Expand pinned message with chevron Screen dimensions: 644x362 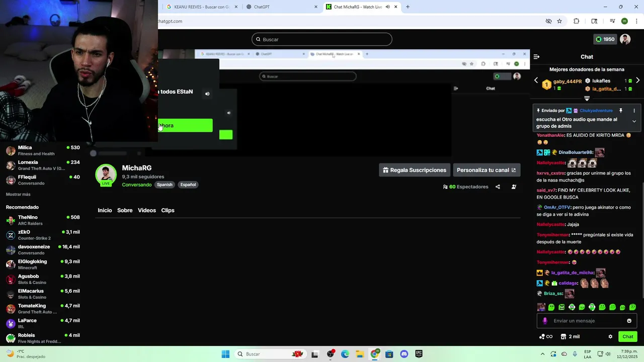click(634, 121)
